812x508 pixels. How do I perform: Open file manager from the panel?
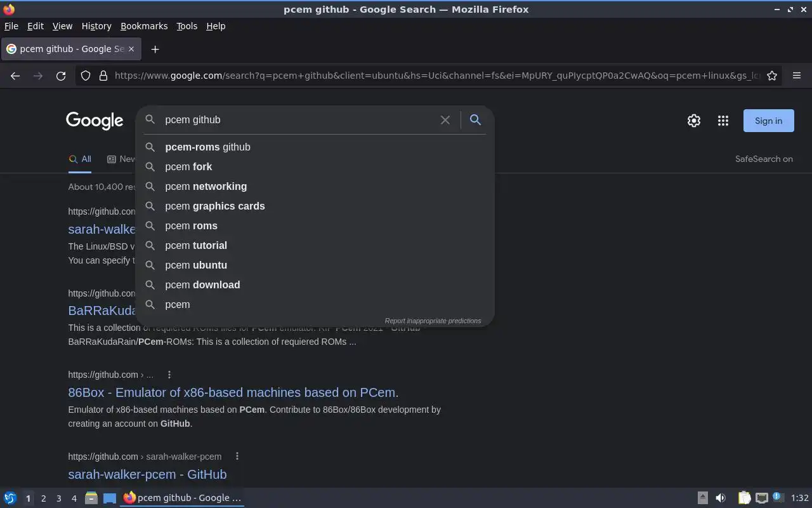coord(91,498)
